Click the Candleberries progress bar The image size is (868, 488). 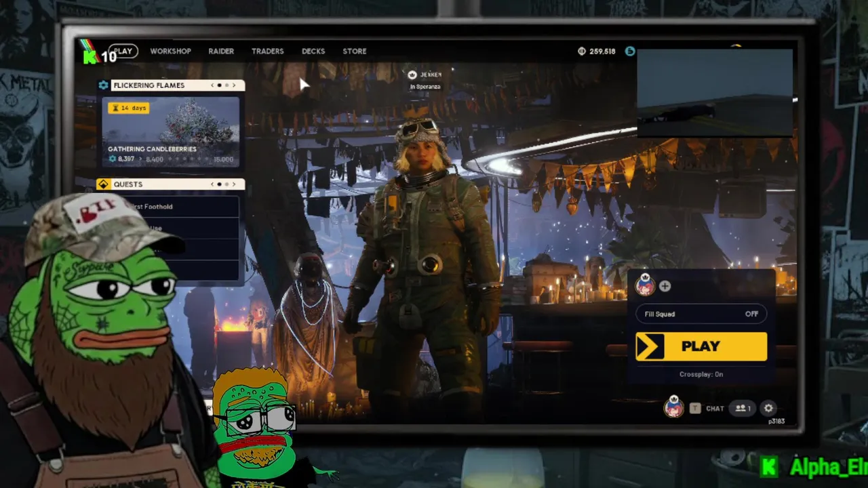[171, 159]
